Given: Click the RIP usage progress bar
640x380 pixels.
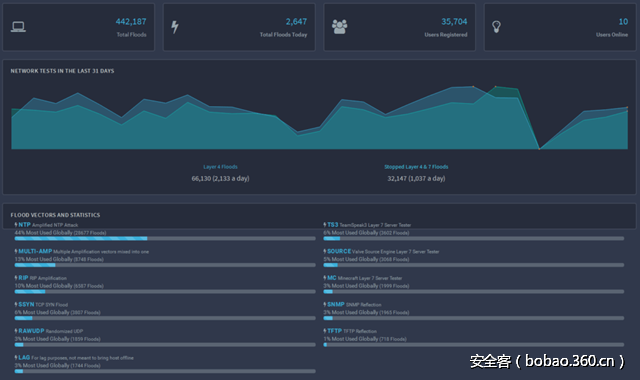Looking at the screenshot, I should click(x=165, y=291).
